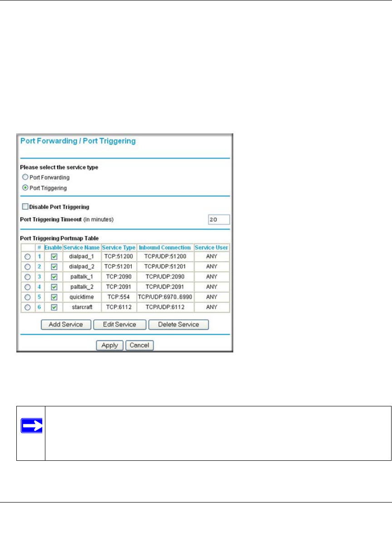Select the radio button for paltalk_2 row
The width and height of the screenshot is (392, 537).
(27, 287)
